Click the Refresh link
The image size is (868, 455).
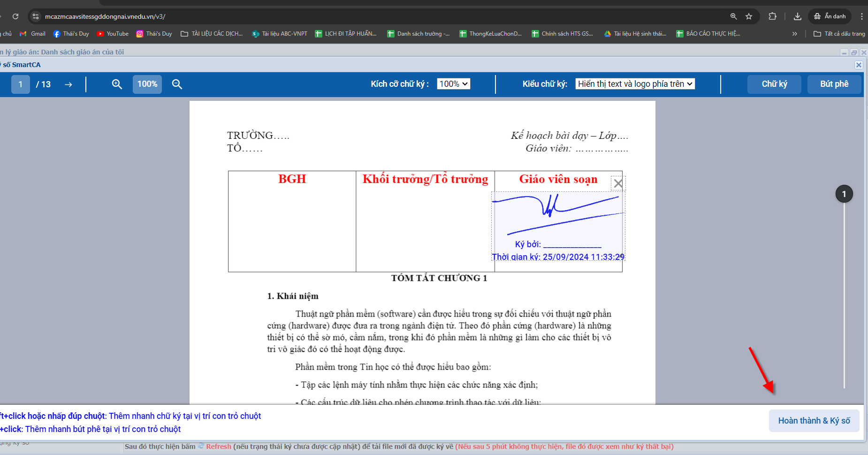pos(218,447)
